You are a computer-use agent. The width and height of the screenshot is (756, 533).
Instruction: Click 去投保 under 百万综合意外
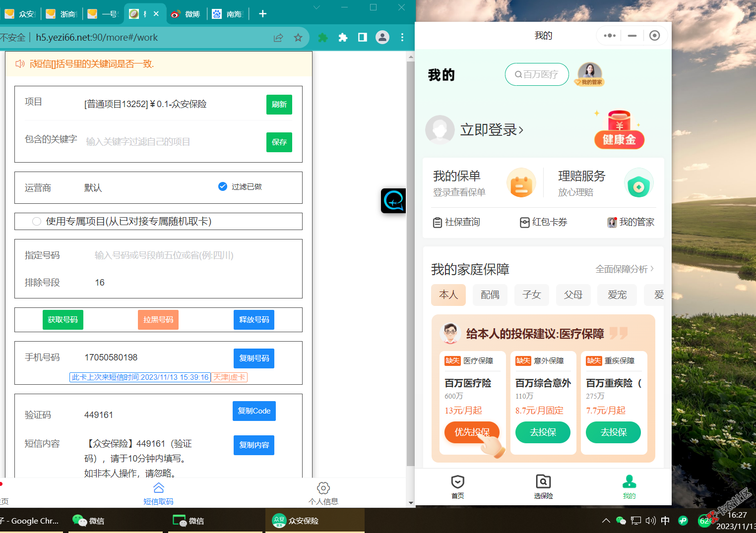[x=543, y=432]
